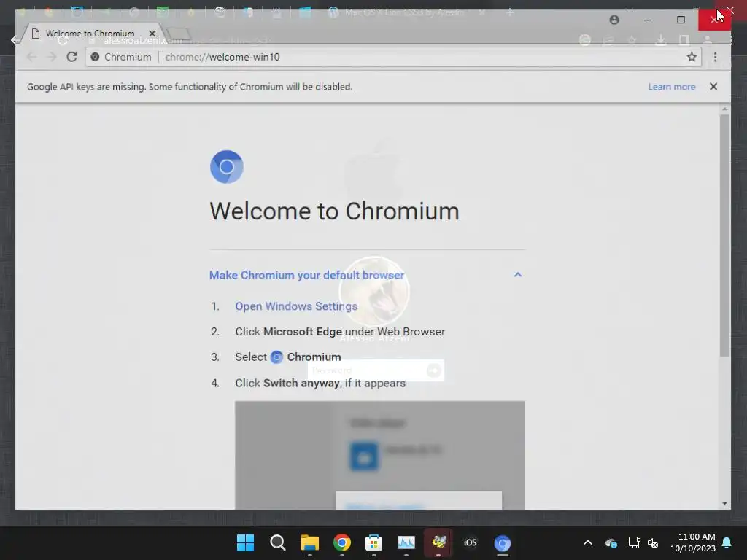Click the Chromium logo above the welcome heading

(227, 167)
